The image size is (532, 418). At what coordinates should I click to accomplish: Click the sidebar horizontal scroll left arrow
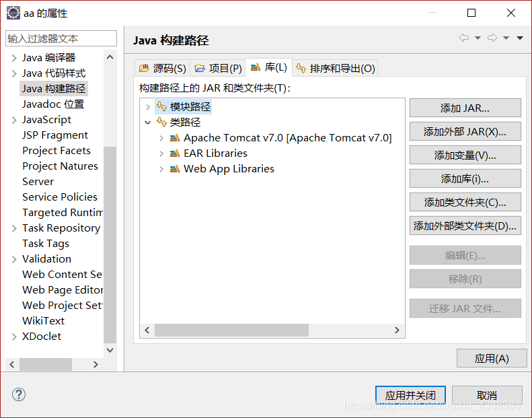tap(12, 364)
